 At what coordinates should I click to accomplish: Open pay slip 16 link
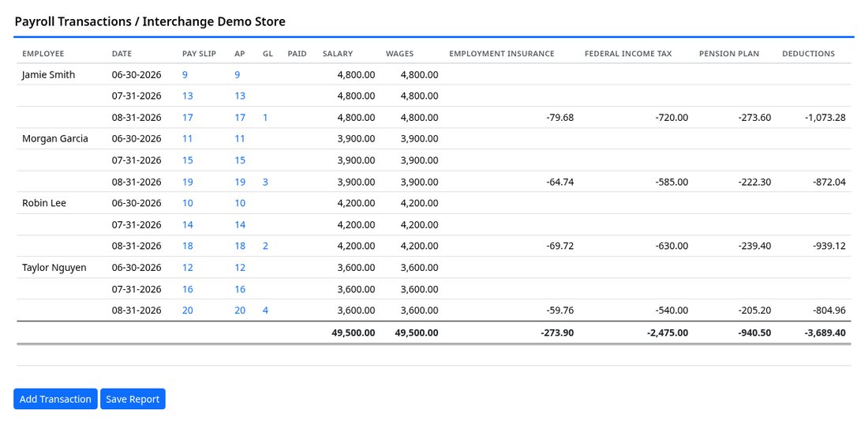188,288
